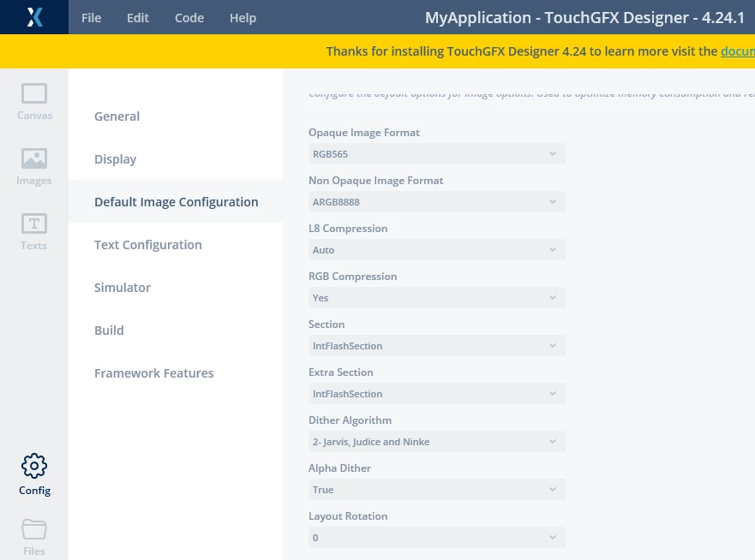Image resolution: width=755 pixels, height=560 pixels.
Task: Click the TouchGFX X logo icon
Action: [x=34, y=17]
